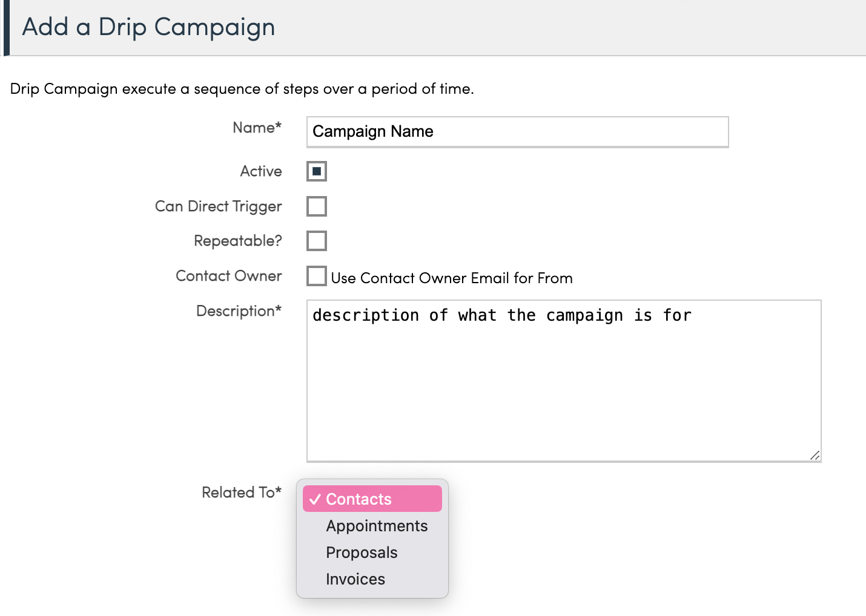
Task: Click the Name input field
Action: (517, 132)
